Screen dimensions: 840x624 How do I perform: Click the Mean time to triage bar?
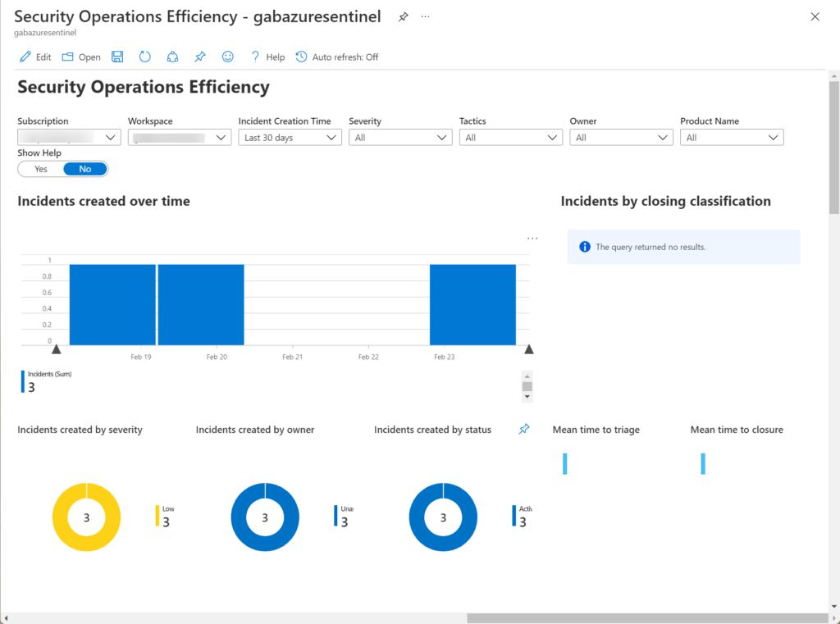click(x=564, y=464)
